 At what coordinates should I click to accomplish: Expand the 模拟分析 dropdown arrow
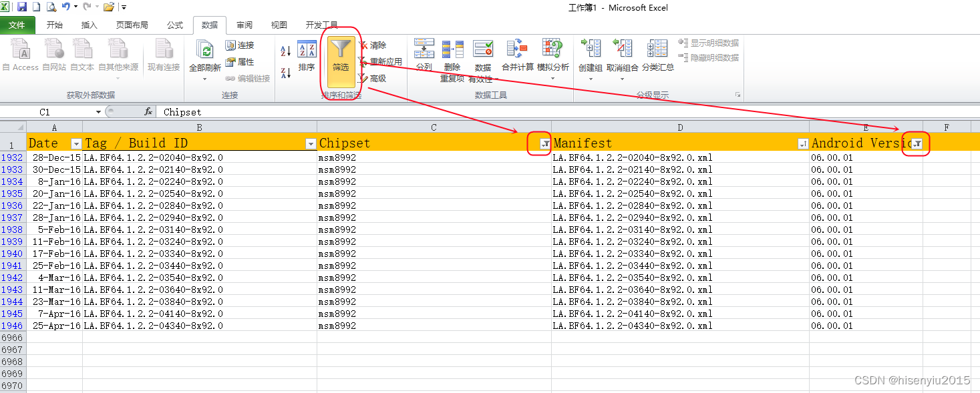[x=553, y=79]
